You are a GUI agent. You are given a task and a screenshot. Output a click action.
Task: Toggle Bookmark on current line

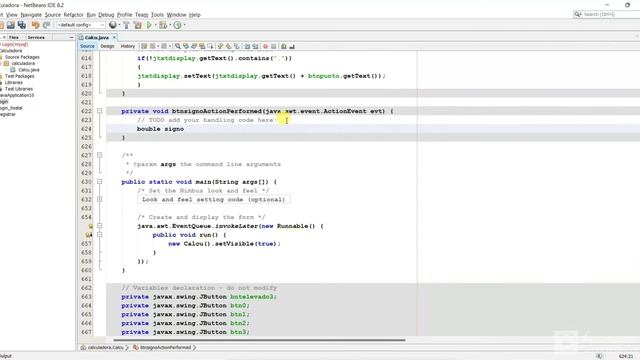[x=237, y=47]
